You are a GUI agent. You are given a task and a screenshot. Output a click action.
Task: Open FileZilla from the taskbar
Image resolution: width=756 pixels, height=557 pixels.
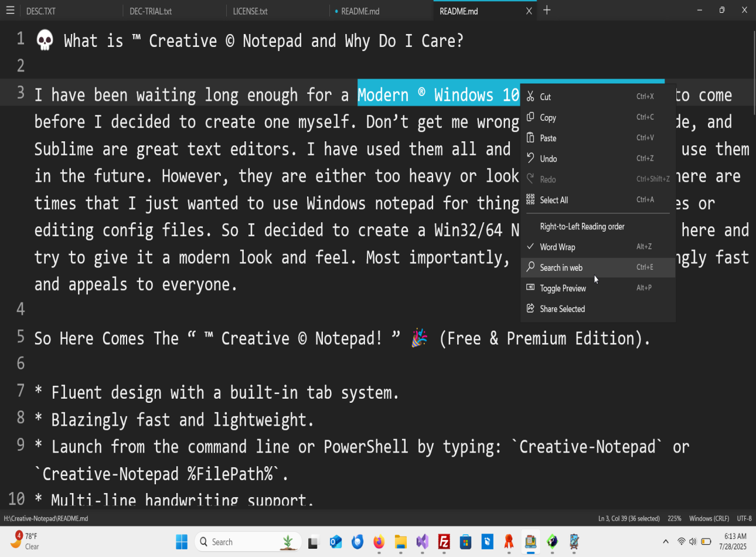point(444,542)
